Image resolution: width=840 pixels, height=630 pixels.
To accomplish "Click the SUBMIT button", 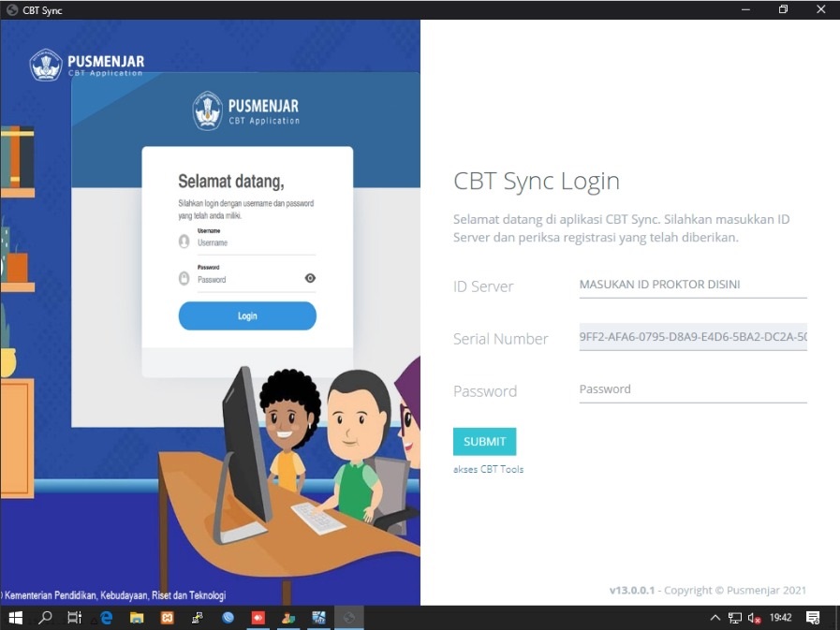I will [x=484, y=442].
